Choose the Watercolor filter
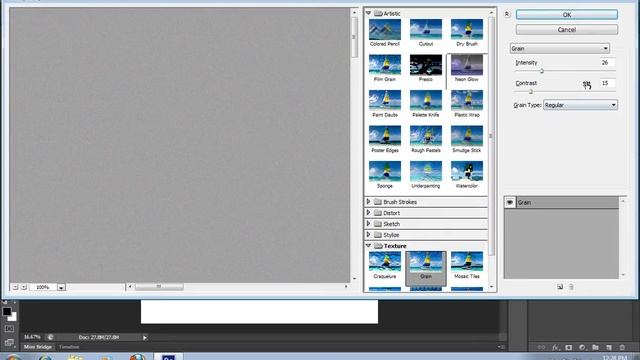Image resolution: width=640 pixels, height=360 pixels. (x=467, y=171)
